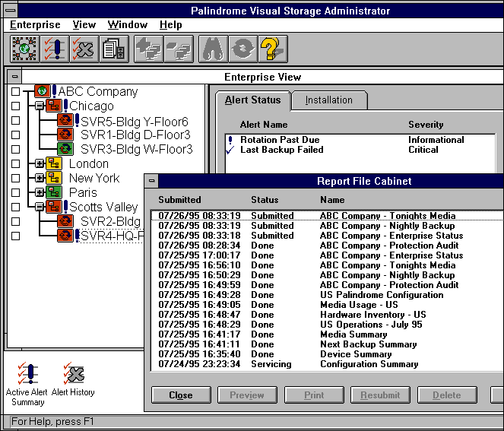The image size is (504, 431).
Task: Select the report submitted 07/26/95 08:28:34
Action: coord(327,246)
